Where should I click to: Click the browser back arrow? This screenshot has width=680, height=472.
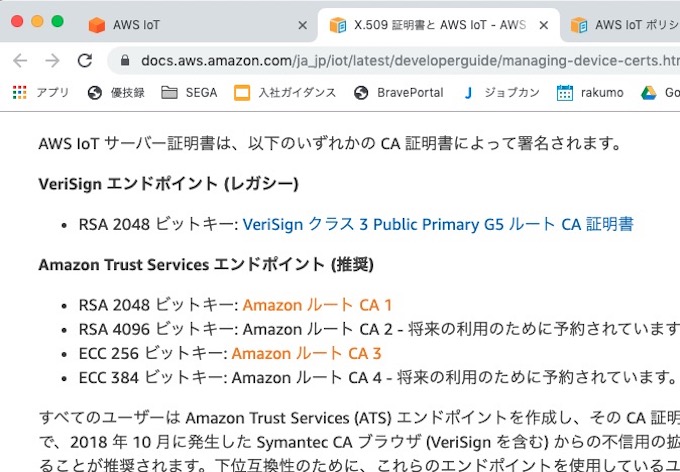(x=20, y=61)
